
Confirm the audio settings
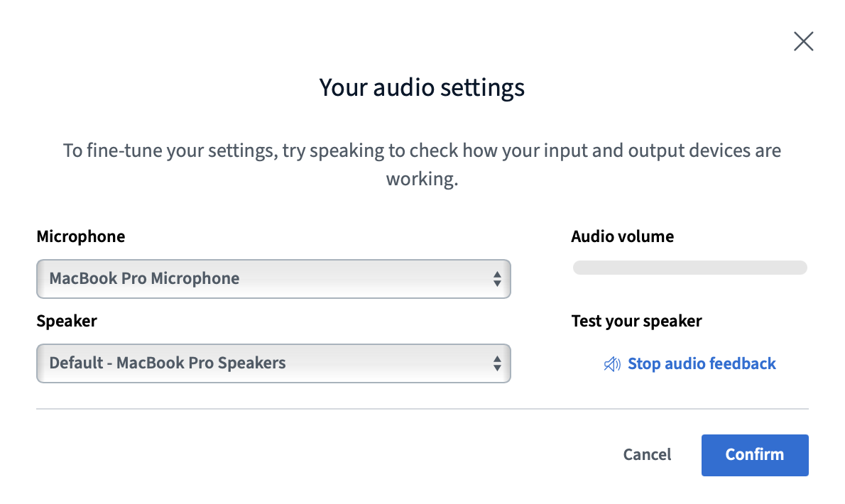754,455
